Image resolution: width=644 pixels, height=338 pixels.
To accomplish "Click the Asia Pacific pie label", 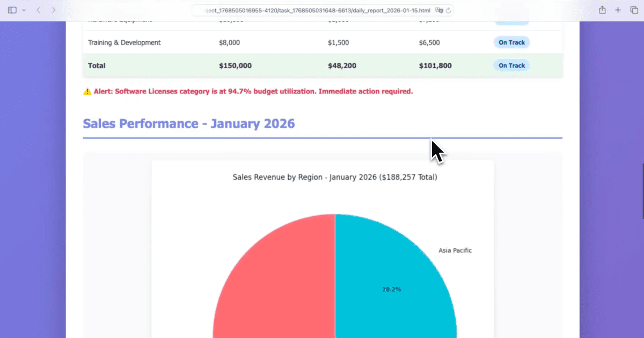I will 455,251.
